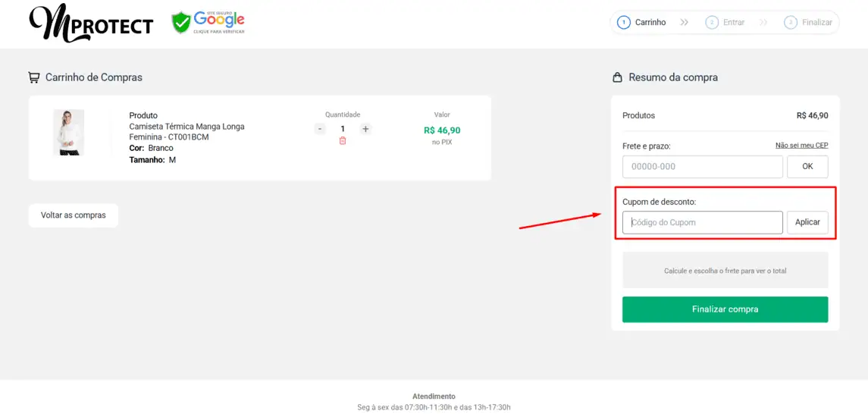The height and width of the screenshot is (414, 868).
Task: Open the product thumbnail image
Action: point(69,132)
